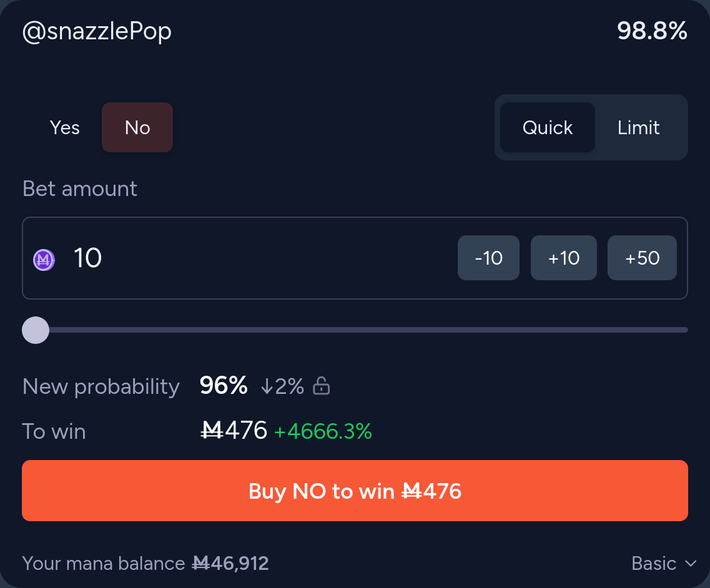Increase bet using the +10 button

[564, 258]
